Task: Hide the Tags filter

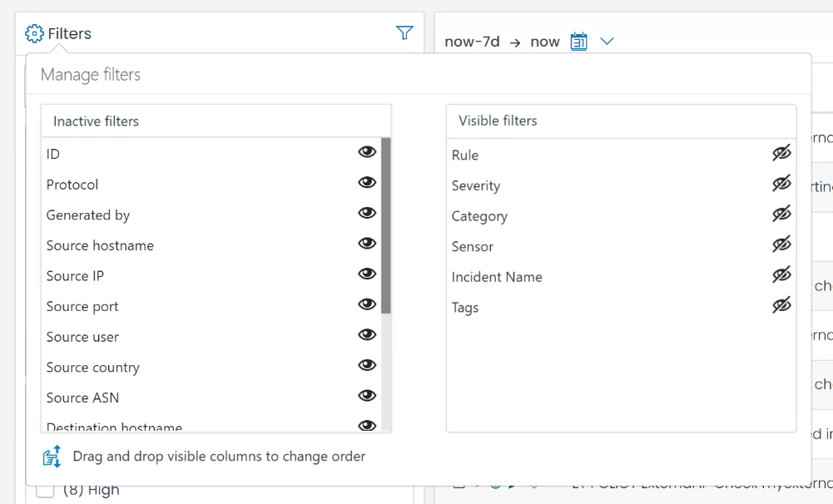Action: (781, 305)
